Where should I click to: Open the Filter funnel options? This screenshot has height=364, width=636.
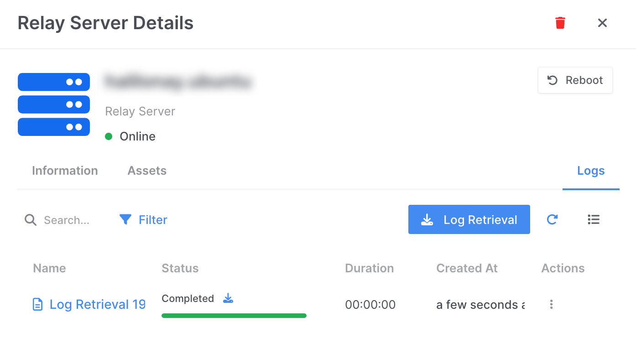tap(143, 220)
